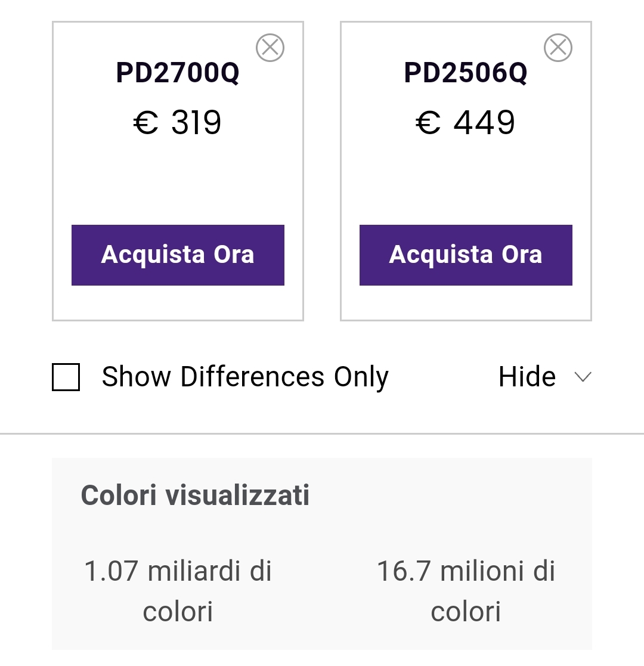The height and width of the screenshot is (666, 644).
Task: Click the divider line below Show Differences Only
Action: coord(322,433)
